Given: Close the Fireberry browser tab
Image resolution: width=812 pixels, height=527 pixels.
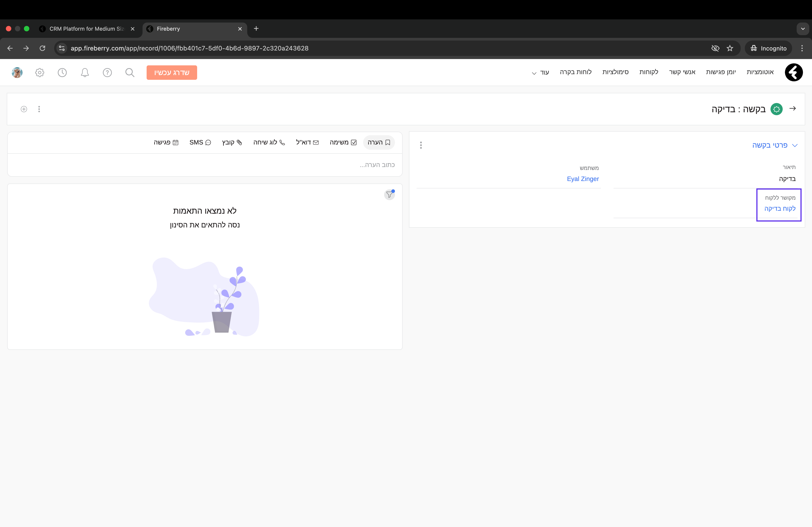Looking at the screenshot, I should coord(240,29).
